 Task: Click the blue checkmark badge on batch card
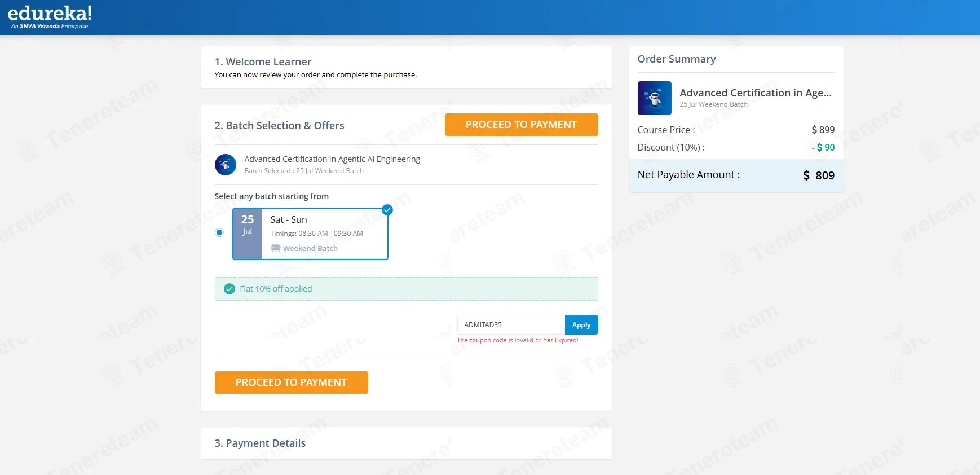pyautogui.click(x=387, y=210)
